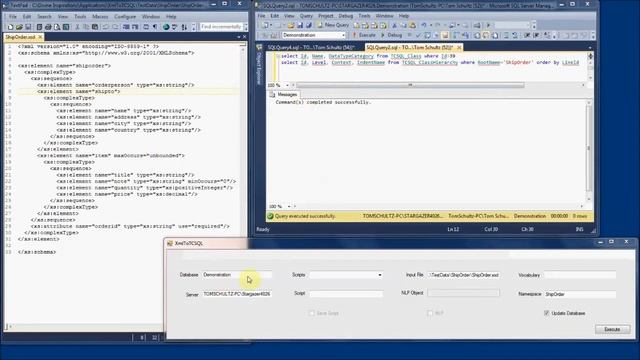This screenshot has width=640, height=360.
Task: Create a new document in TextPad toolbar
Action: point(10,27)
